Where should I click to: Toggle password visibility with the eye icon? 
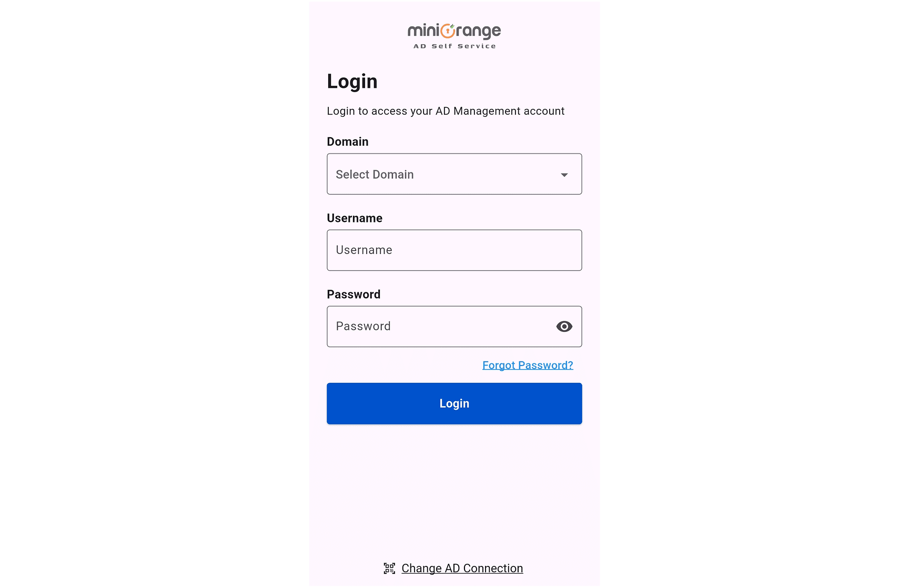[x=564, y=326]
